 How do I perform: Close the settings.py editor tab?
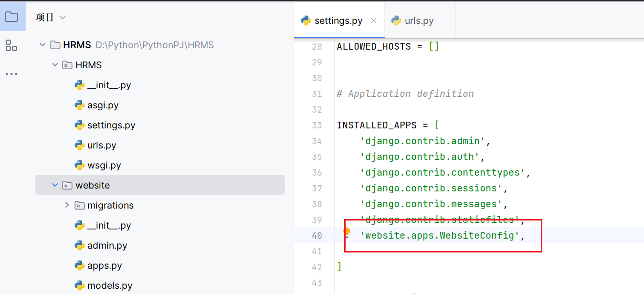point(374,21)
